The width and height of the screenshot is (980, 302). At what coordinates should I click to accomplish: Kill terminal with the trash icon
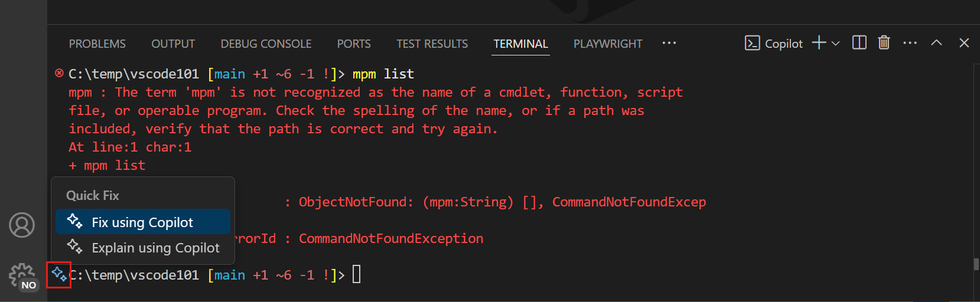[x=884, y=43]
